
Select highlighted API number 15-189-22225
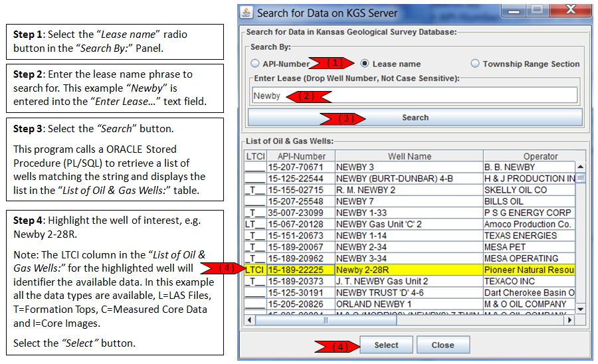[x=301, y=270]
